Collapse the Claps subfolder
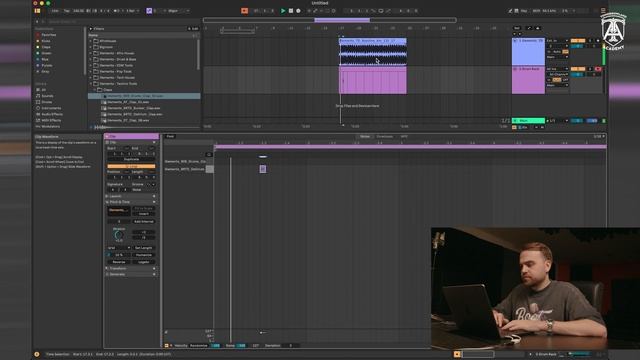This screenshot has width=640, height=360. click(x=95, y=90)
